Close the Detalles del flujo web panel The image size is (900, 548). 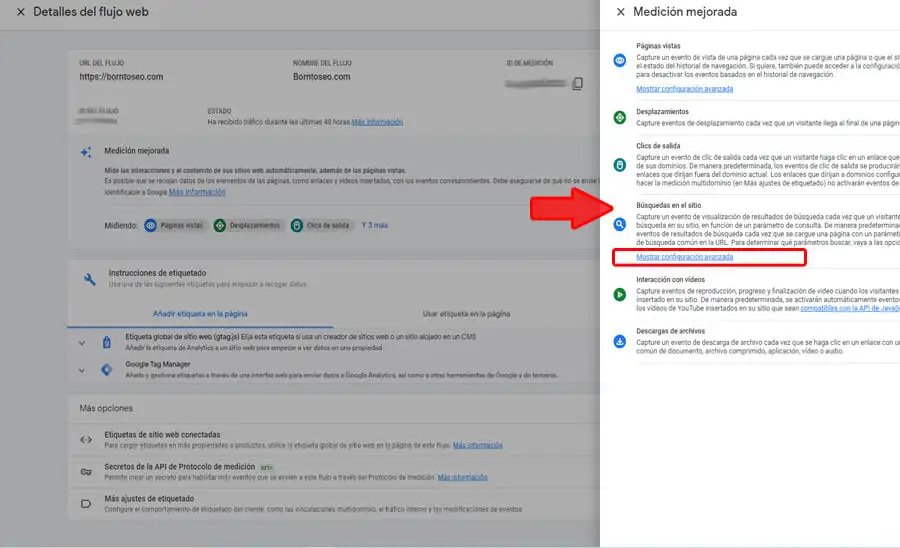(21, 12)
